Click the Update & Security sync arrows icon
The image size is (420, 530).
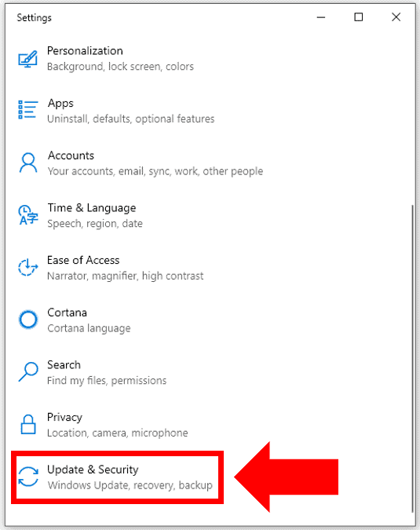[28, 477]
